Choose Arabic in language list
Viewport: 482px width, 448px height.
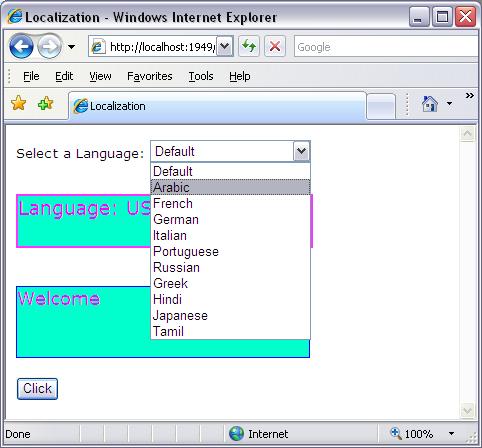point(231,187)
